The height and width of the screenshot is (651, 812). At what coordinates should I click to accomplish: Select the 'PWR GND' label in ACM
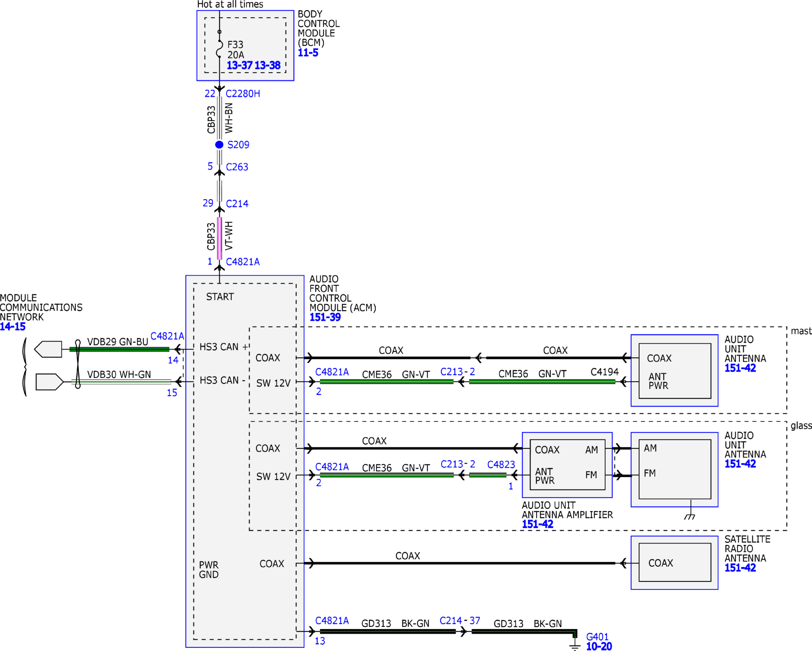click(x=209, y=570)
